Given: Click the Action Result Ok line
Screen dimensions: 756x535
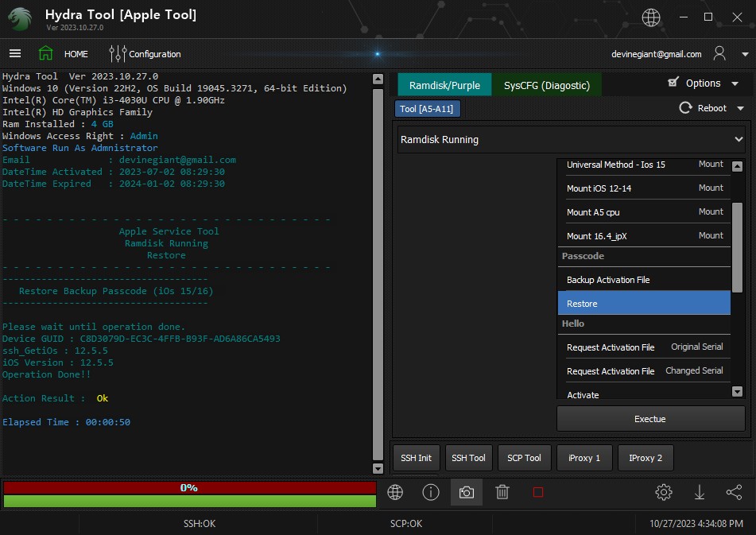Looking at the screenshot, I should tap(56, 398).
